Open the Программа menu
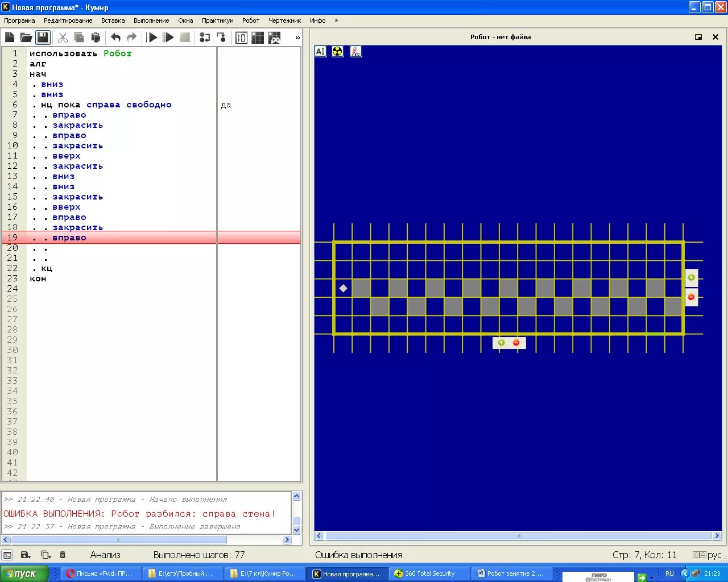The width and height of the screenshot is (728, 582). click(19, 20)
